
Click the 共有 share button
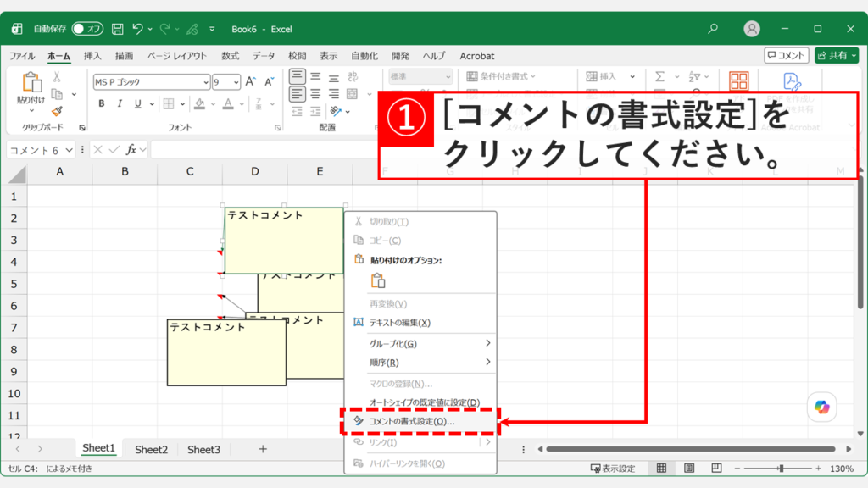[836, 55]
